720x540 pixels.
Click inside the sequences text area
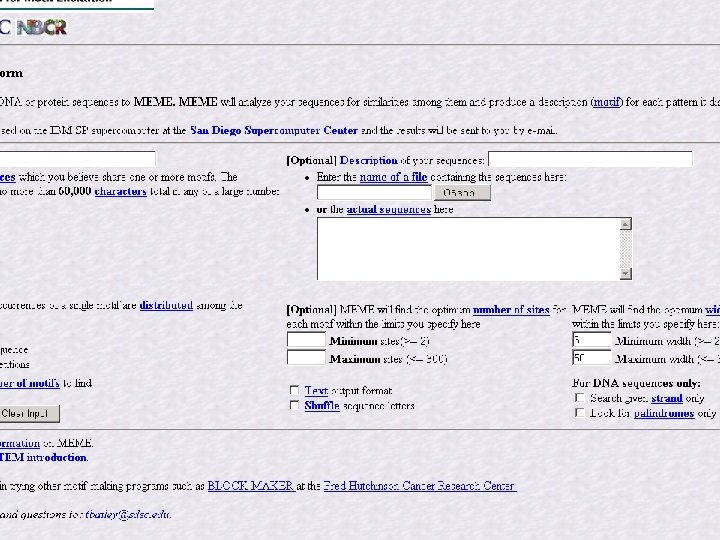[x=468, y=249]
